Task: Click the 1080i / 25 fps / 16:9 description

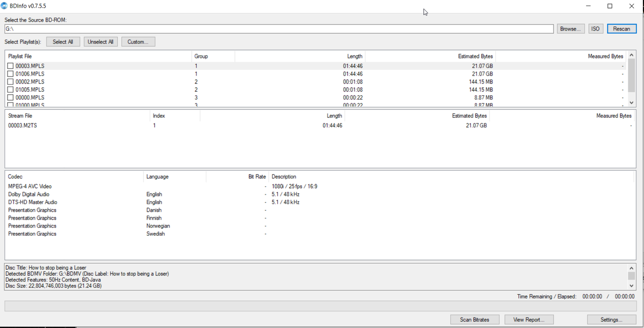Action: click(294, 186)
